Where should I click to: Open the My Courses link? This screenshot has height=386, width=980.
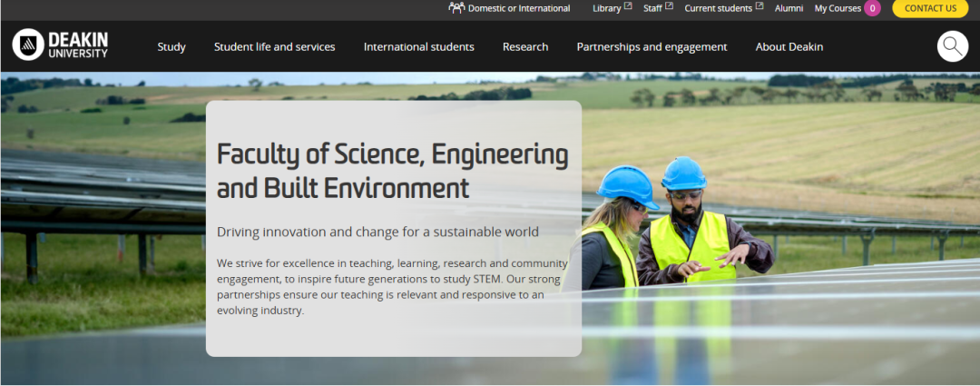pos(838,9)
